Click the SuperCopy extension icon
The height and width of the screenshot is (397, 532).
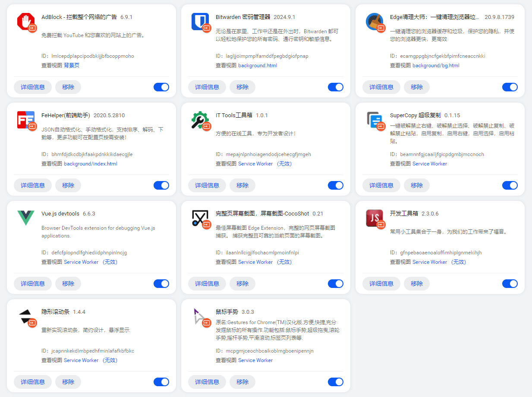375,120
